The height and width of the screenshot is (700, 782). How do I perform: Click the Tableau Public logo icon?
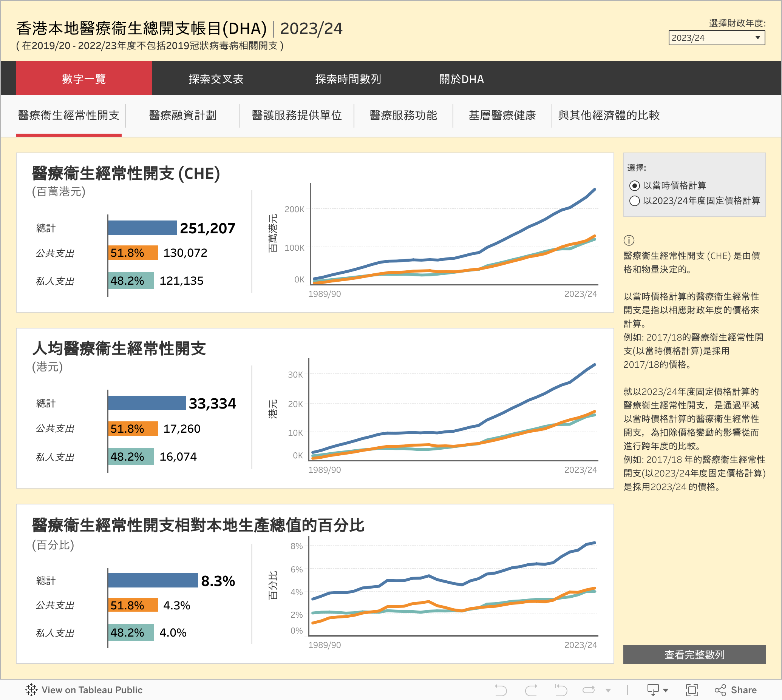pyautogui.click(x=31, y=690)
